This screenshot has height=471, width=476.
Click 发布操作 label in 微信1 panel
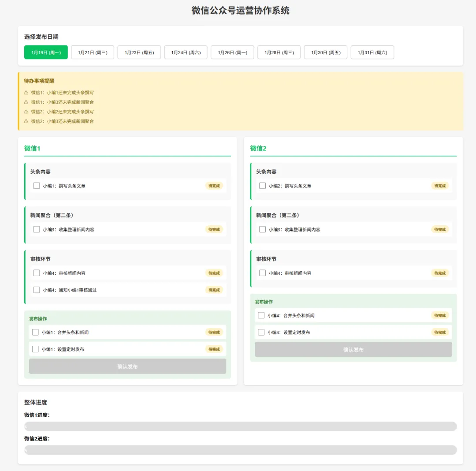coord(38,318)
